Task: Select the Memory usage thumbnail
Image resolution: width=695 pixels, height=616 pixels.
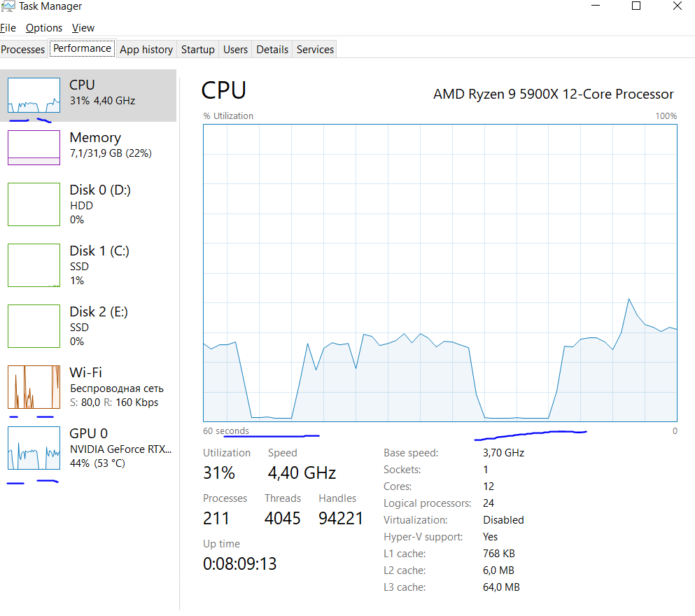Action: coord(34,148)
